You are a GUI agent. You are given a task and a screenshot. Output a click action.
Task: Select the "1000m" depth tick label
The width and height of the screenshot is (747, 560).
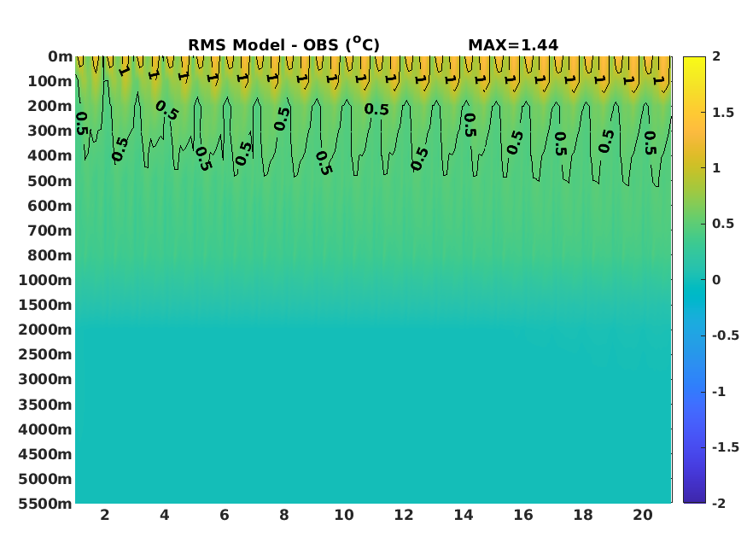[x=45, y=281]
